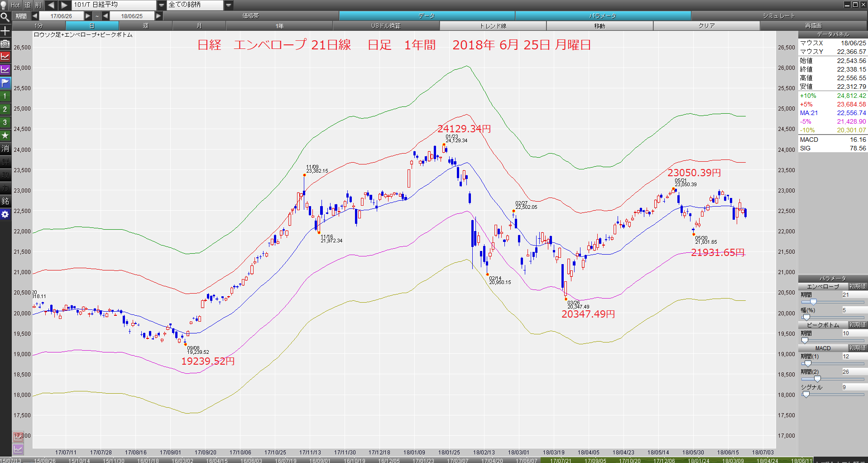
Task: Switch to green preset 3
Action: pos(5,122)
